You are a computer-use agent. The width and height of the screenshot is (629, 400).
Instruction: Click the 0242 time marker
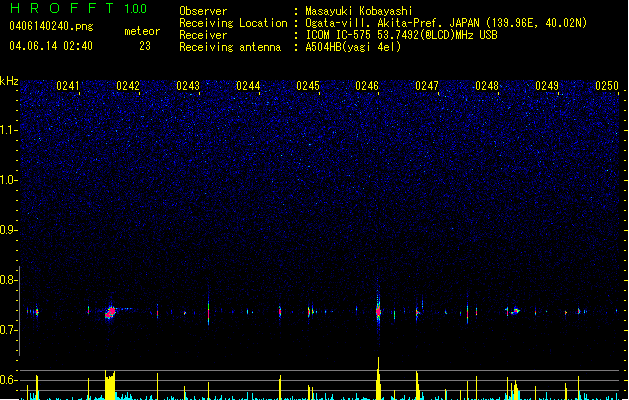[128, 86]
